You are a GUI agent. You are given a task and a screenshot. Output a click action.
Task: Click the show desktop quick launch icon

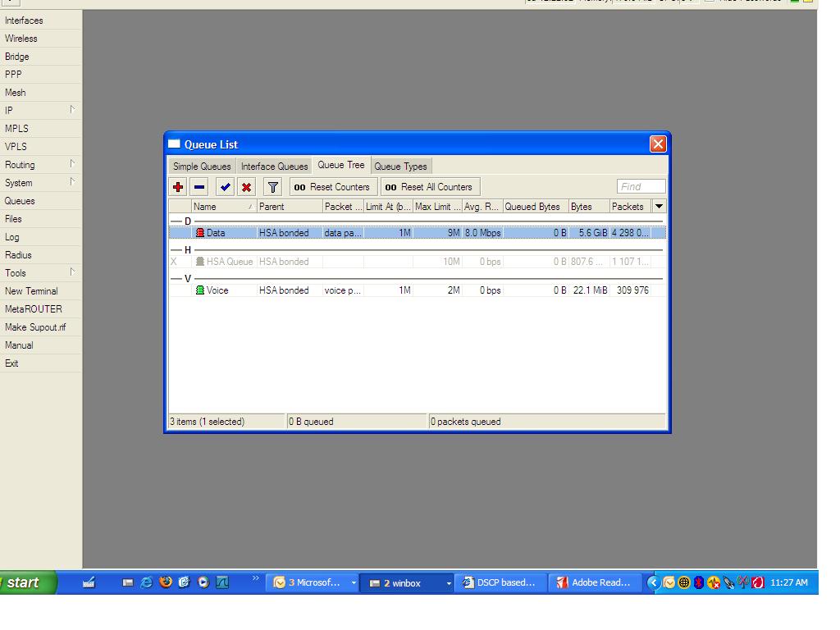[x=89, y=582]
